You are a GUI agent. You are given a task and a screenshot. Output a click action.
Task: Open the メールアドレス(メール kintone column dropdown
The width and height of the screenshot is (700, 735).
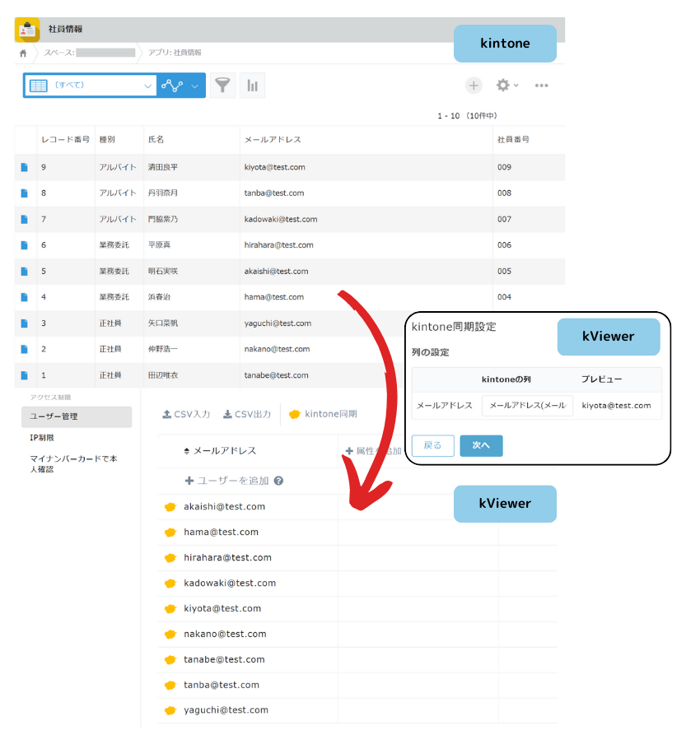[x=527, y=406]
